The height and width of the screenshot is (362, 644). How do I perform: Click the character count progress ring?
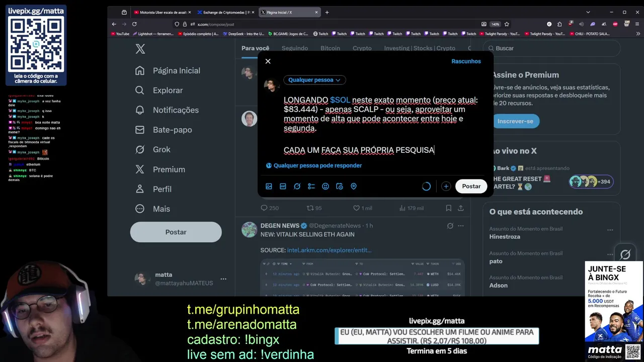tap(426, 187)
